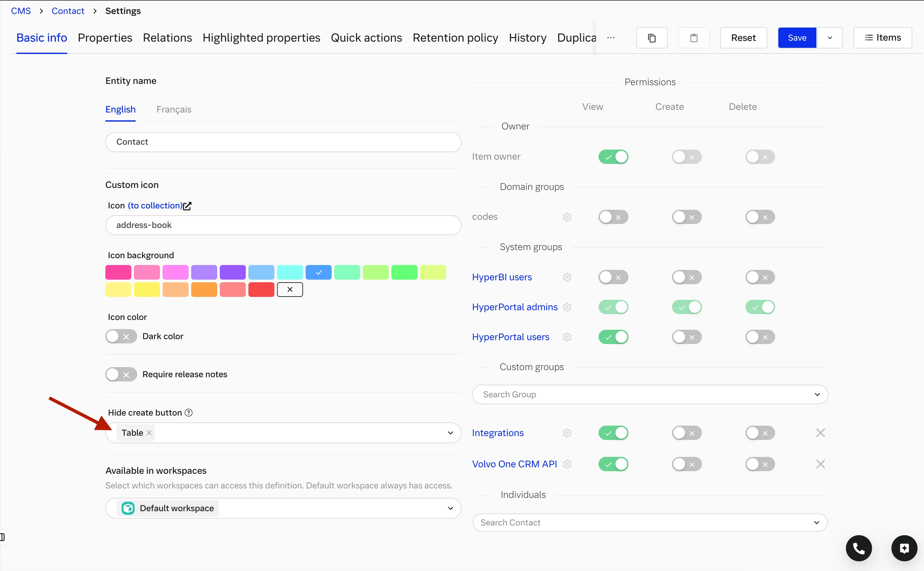The height and width of the screenshot is (571, 924).
Task: Click the paste clipboard icon button
Action: [x=694, y=38]
